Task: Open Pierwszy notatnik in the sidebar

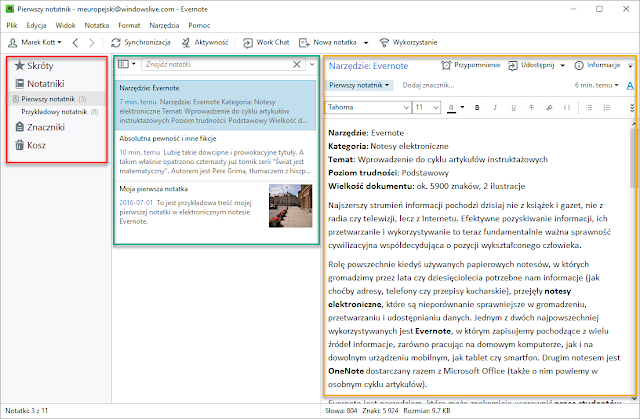Action: pos(57,99)
